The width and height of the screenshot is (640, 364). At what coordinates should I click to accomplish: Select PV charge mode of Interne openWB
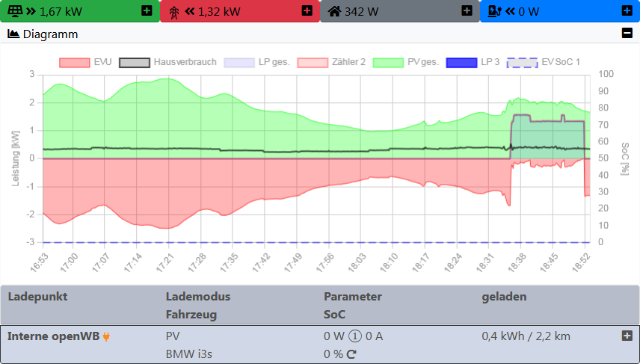pos(173,336)
